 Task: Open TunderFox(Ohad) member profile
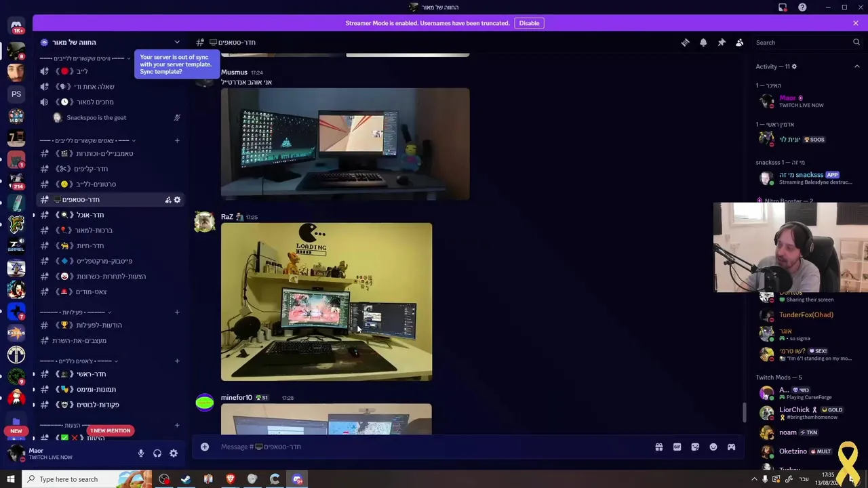[x=806, y=315]
